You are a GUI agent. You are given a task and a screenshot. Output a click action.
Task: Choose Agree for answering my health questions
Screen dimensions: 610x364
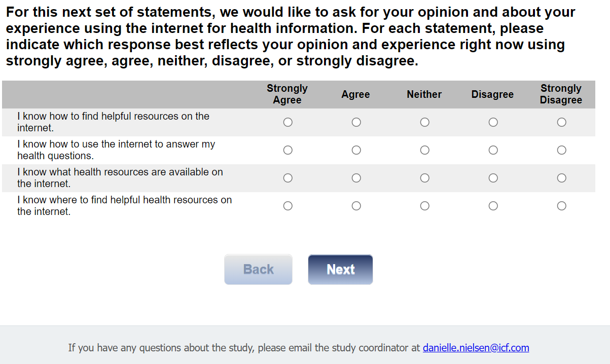coord(356,150)
